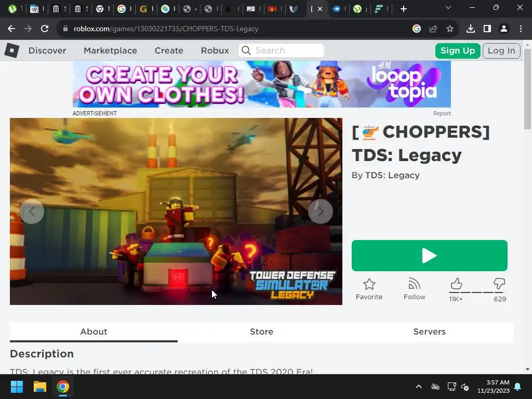This screenshot has height=399, width=532.
Task: Click the Log In button
Action: coord(501,51)
